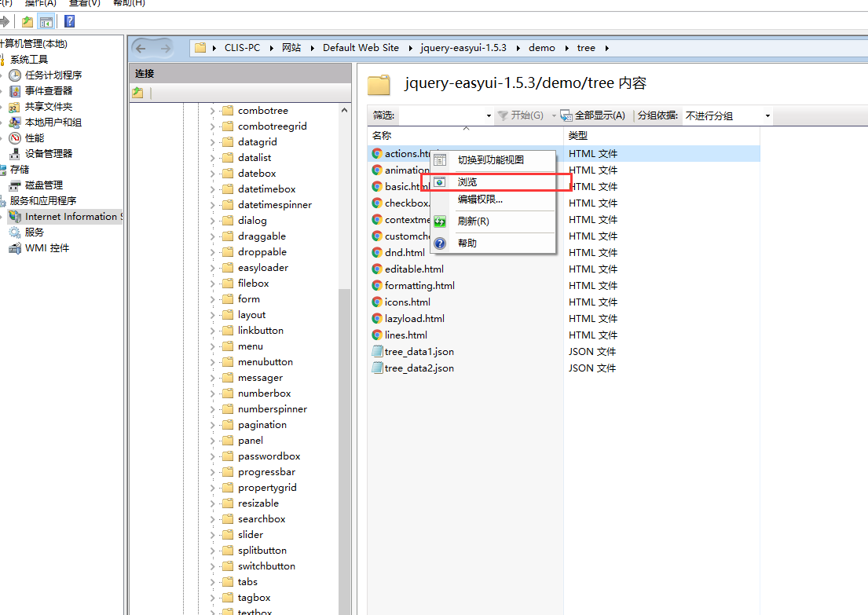The height and width of the screenshot is (615, 868).
Task: Expand the tabs folder node
Action: coord(213,582)
